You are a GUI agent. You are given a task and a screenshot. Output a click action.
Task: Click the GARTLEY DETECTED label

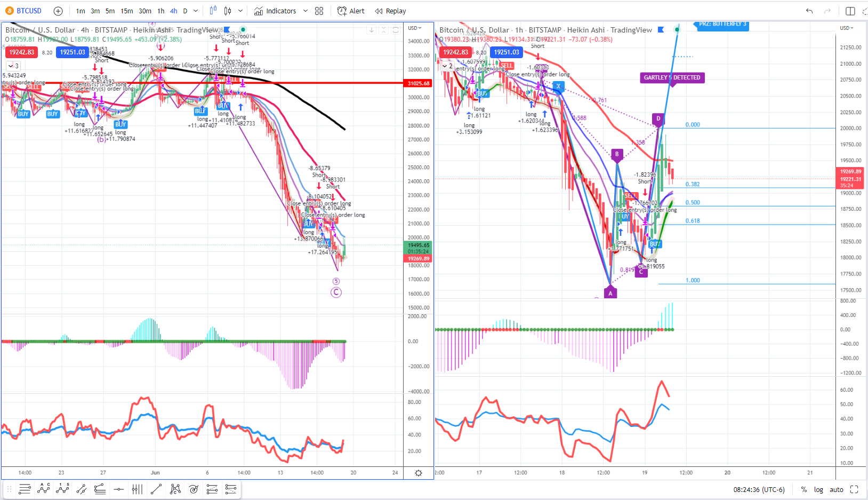point(672,77)
